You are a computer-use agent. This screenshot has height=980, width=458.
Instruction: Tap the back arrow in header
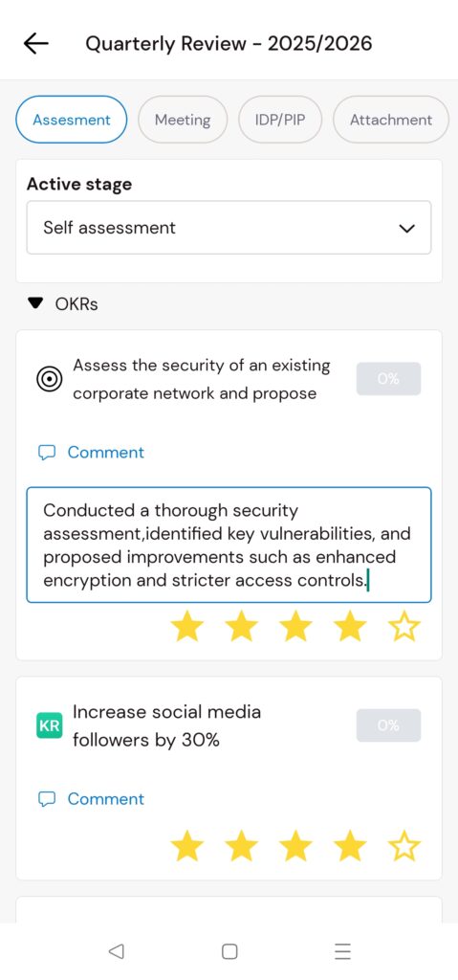(x=36, y=43)
